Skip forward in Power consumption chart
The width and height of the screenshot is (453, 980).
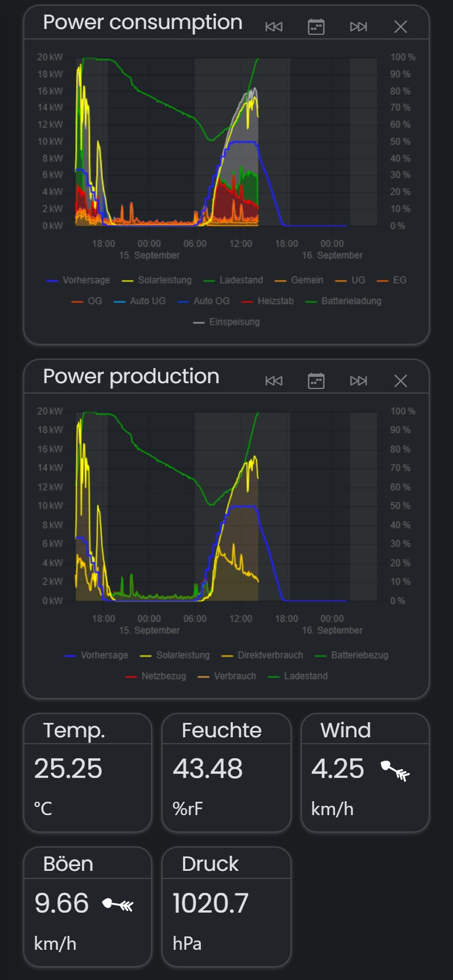pos(358,27)
